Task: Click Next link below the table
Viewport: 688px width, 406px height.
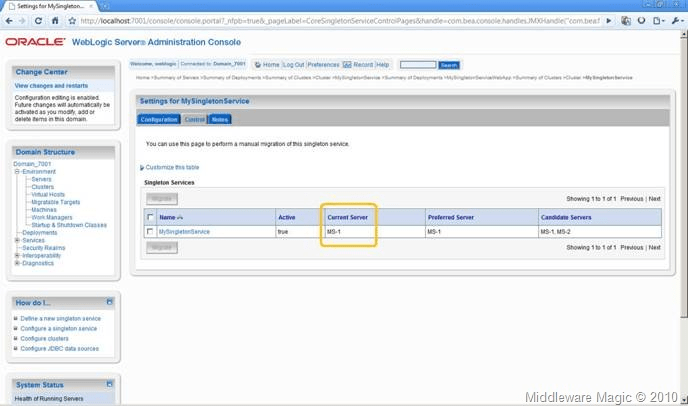Action: coord(655,248)
